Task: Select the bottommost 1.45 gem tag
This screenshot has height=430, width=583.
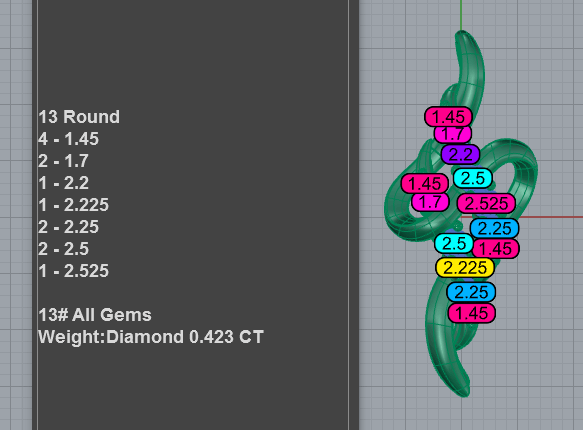Action: tap(471, 313)
